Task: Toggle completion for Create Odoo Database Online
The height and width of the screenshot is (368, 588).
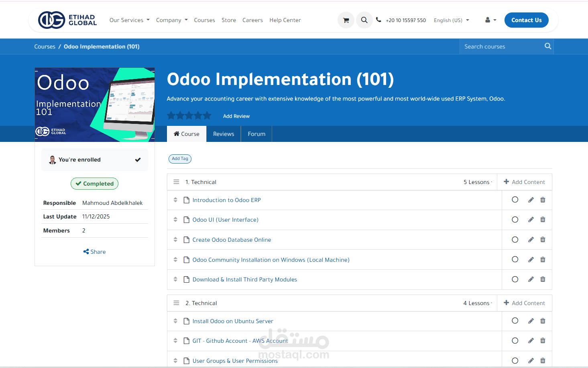Action: coord(515,240)
